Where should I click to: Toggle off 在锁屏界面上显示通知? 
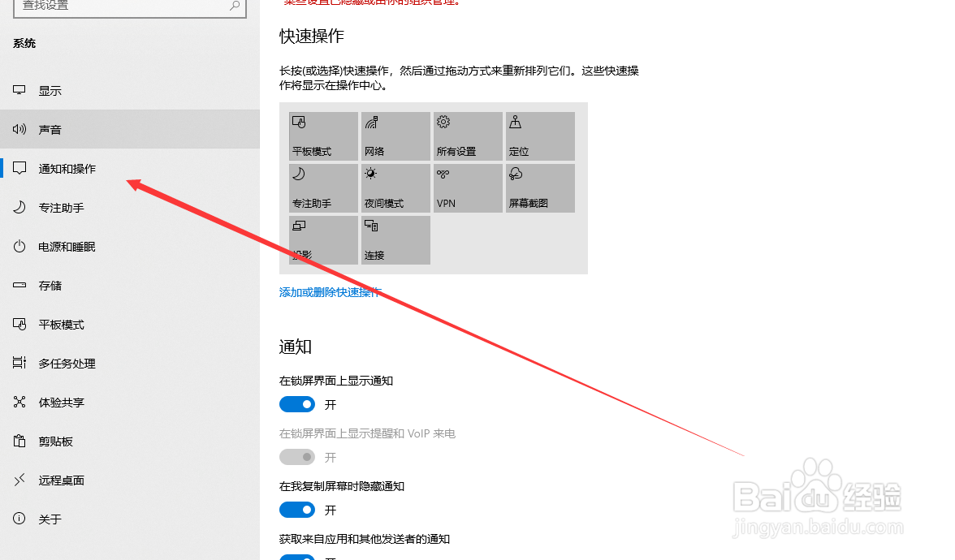point(297,403)
